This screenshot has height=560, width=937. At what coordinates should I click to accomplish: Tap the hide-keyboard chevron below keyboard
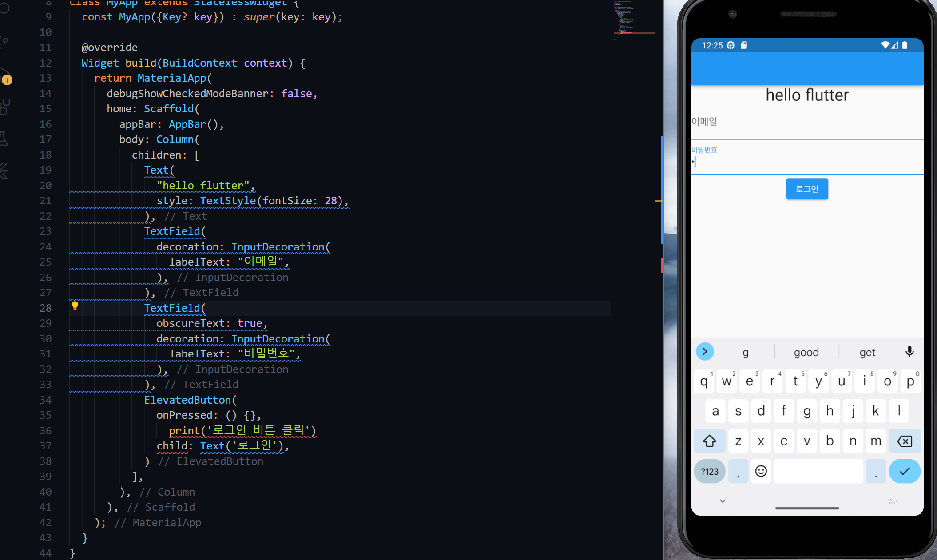723,501
